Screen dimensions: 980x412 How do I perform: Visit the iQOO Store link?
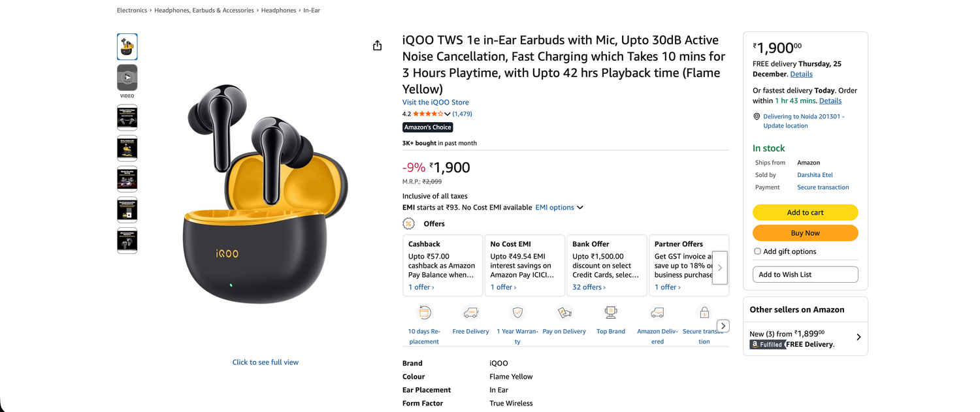435,103
